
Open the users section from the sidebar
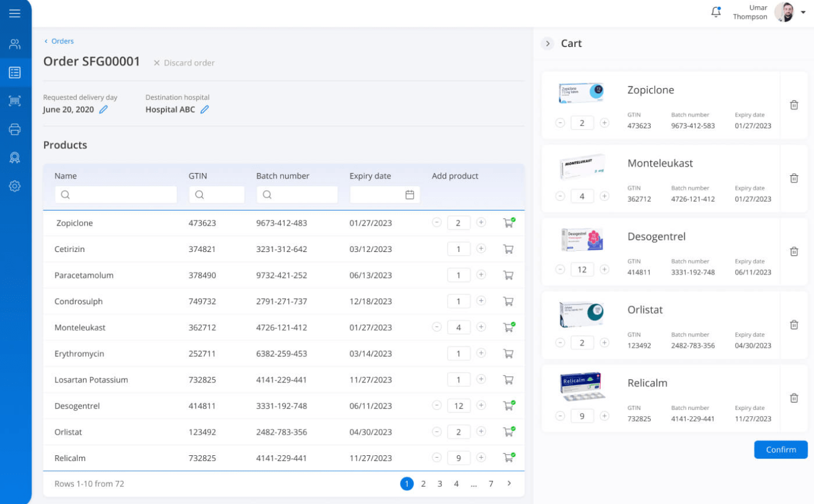15,43
